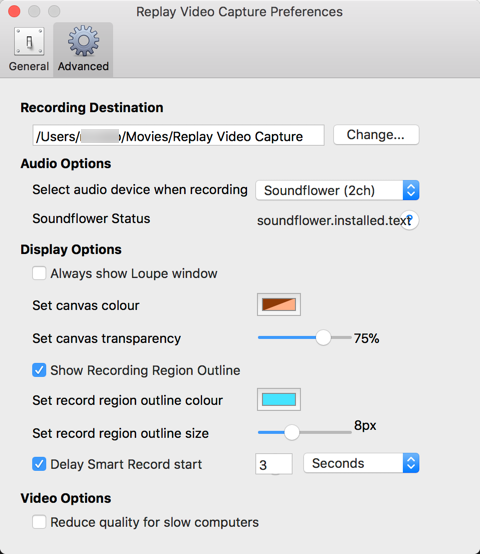Click the Audio Options heading
Viewport: 480px width, 554px height.
click(66, 164)
